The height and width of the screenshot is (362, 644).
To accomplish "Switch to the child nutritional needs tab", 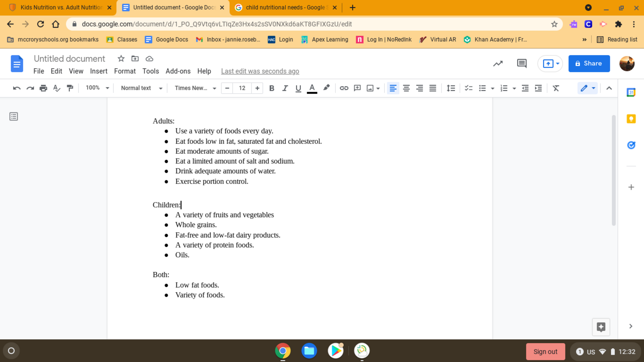I will point(285,8).
